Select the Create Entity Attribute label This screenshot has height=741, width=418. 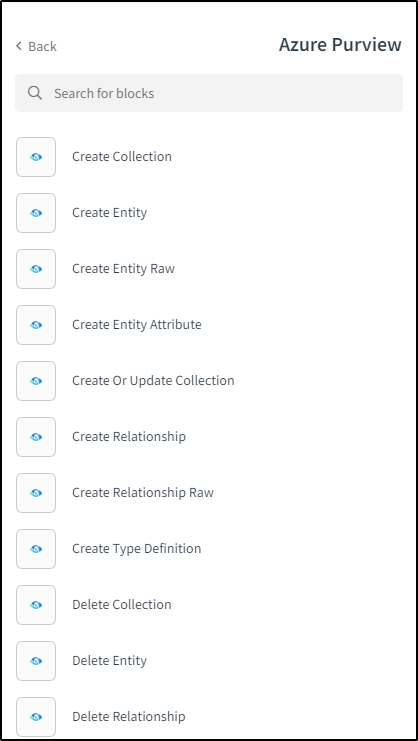tap(136, 325)
